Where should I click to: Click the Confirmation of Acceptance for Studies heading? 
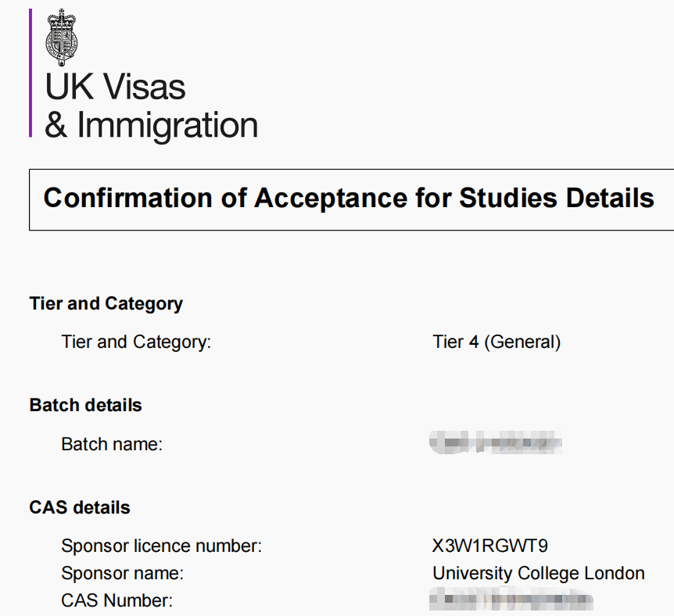(348, 198)
